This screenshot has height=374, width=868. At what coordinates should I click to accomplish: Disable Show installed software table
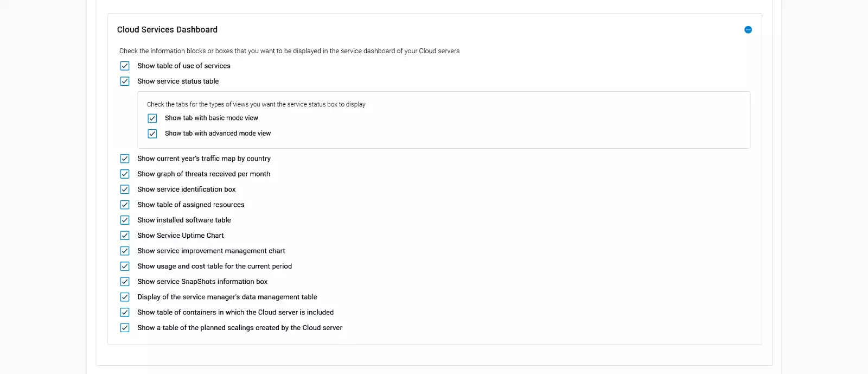click(125, 220)
